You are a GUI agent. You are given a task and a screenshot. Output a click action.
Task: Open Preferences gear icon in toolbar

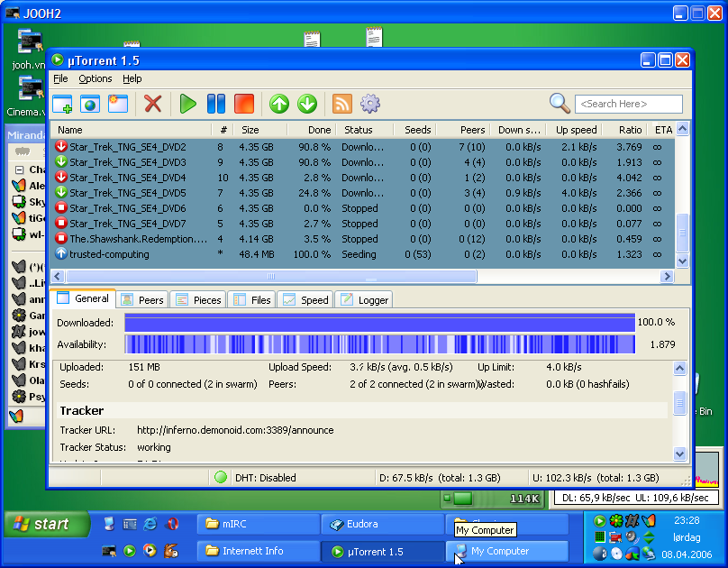[370, 104]
